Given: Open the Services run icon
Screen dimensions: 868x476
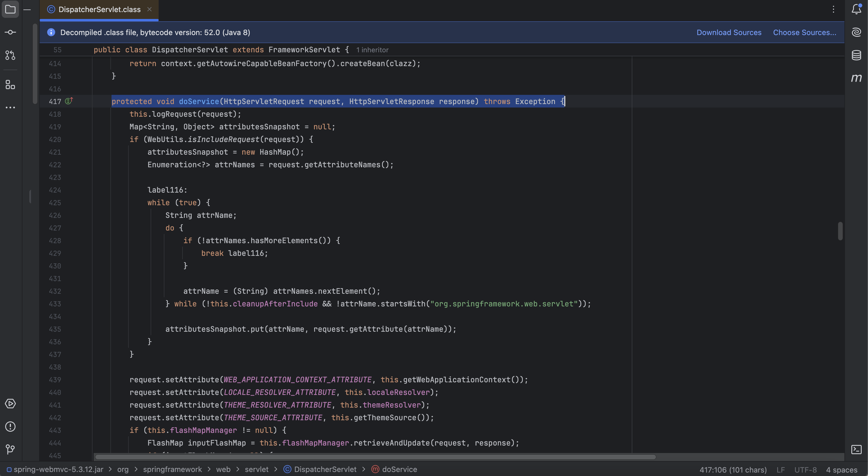Looking at the screenshot, I should [x=10, y=404].
